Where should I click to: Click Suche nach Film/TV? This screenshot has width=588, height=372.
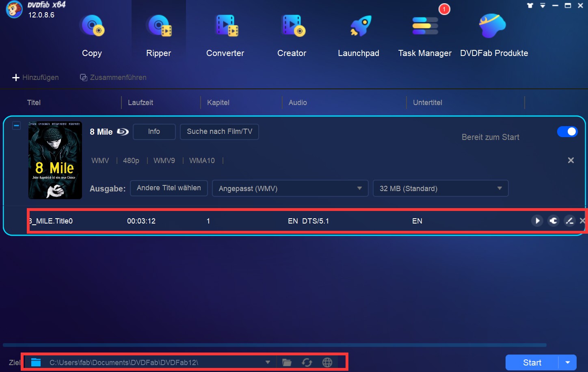pyautogui.click(x=219, y=131)
